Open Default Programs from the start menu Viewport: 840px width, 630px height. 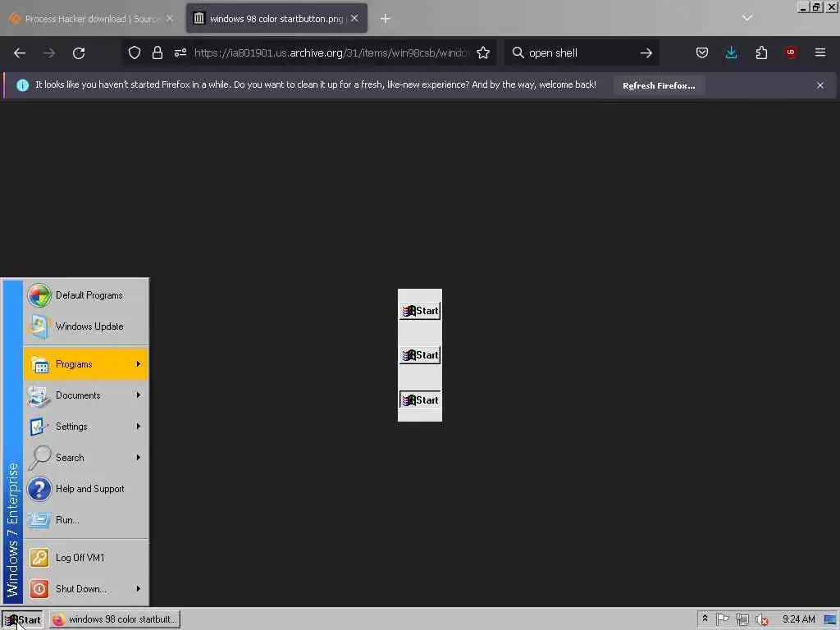click(x=86, y=295)
